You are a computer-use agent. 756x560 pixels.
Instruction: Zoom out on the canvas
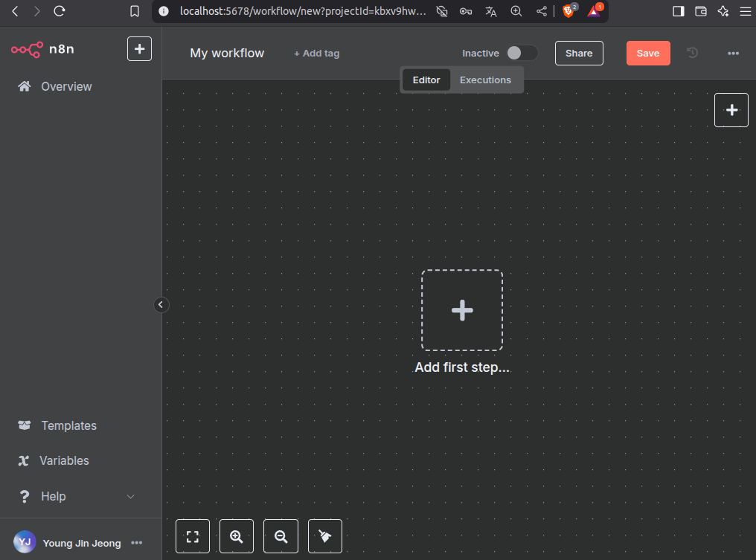tap(281, 536)
